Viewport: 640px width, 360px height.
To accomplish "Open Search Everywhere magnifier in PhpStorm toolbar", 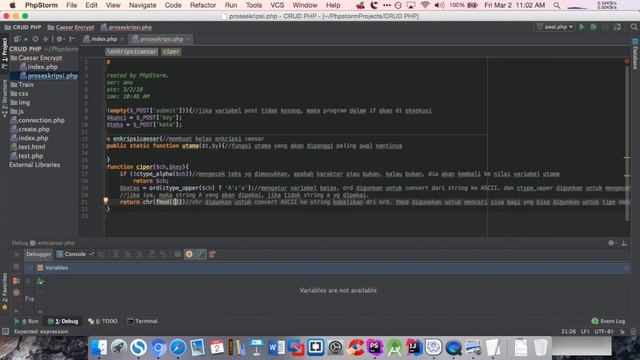I will point(633,27).
